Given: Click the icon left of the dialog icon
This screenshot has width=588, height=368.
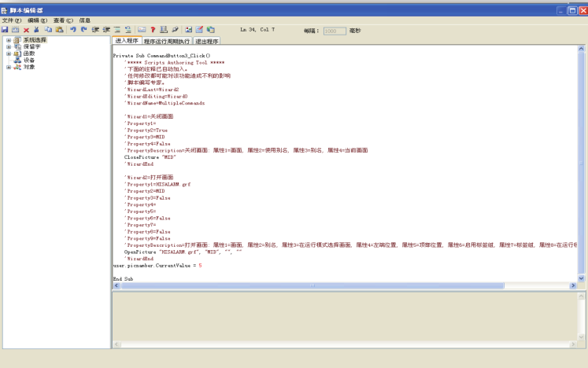Looking at the screenshot, I should pos(128,30).
